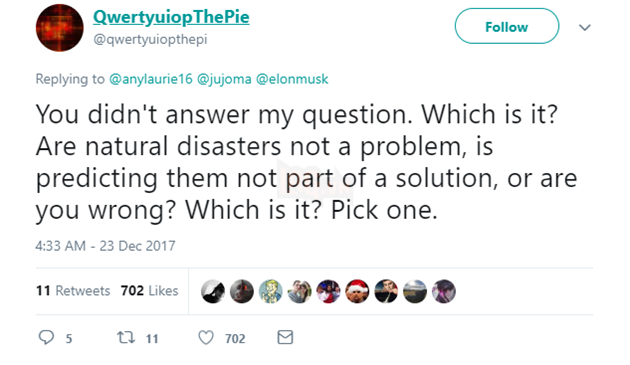The image size is (630, 365).
Task: Open the @anylaurie16 mention link
Action: [151, 79]
